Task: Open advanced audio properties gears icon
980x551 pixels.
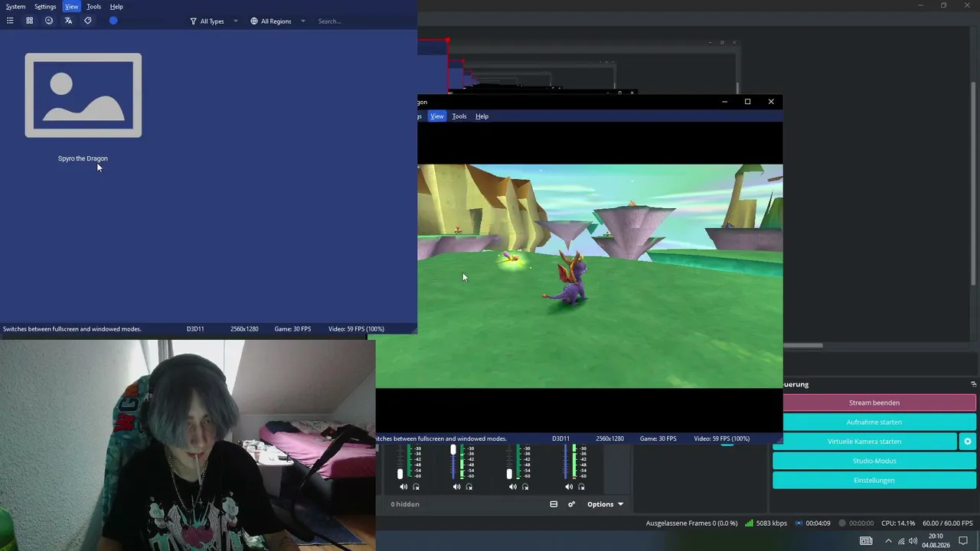Action: [571, 504]
